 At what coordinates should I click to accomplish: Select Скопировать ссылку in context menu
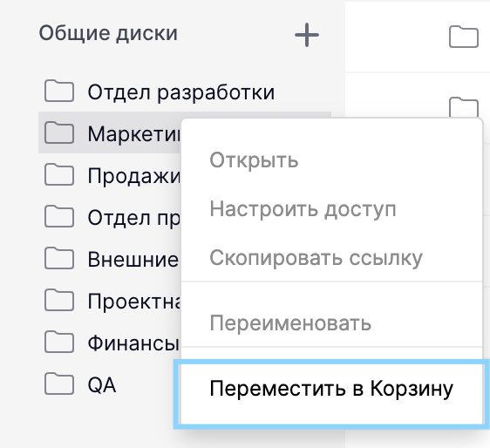[316, 258]
